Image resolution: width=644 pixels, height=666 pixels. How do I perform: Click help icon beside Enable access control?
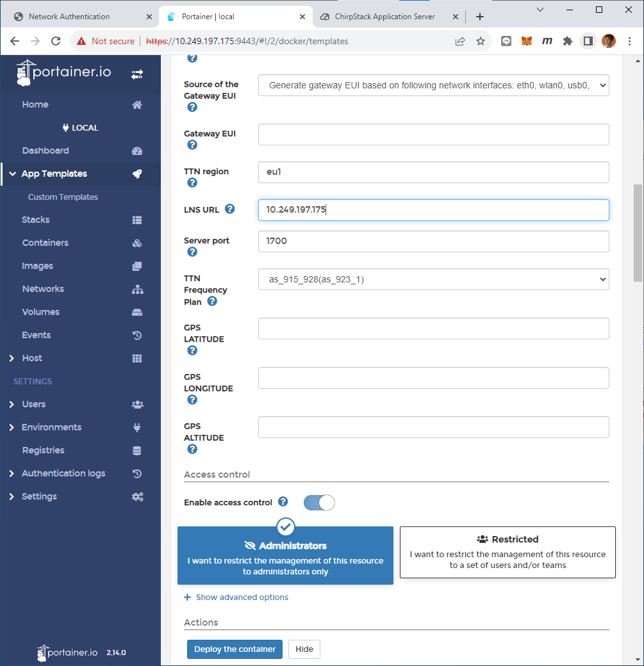click(283, 502)
